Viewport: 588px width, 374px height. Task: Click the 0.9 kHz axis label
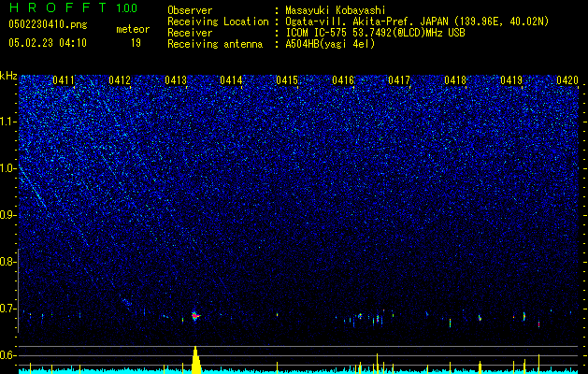click(7, 215)
